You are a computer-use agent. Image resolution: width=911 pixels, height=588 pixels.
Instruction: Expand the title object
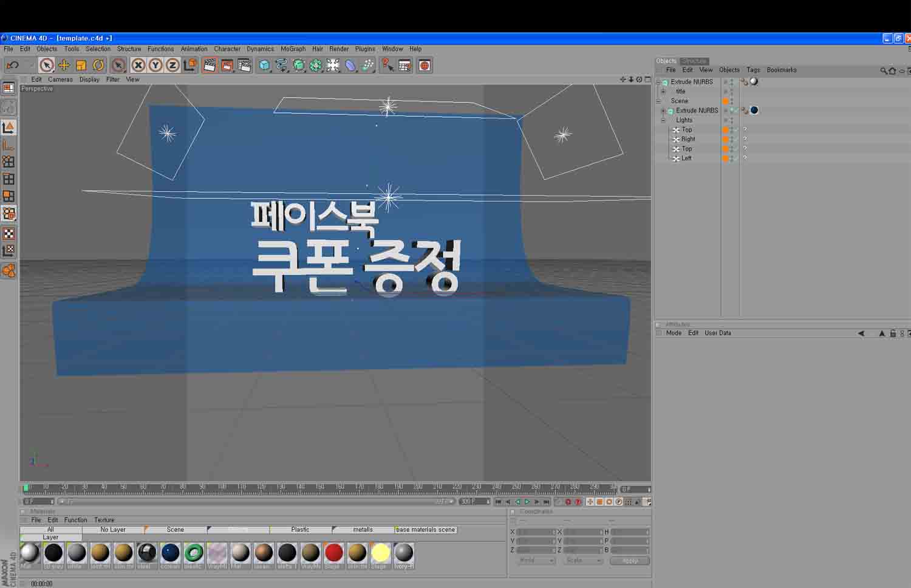pyautogui.click(x=663, y=92)
